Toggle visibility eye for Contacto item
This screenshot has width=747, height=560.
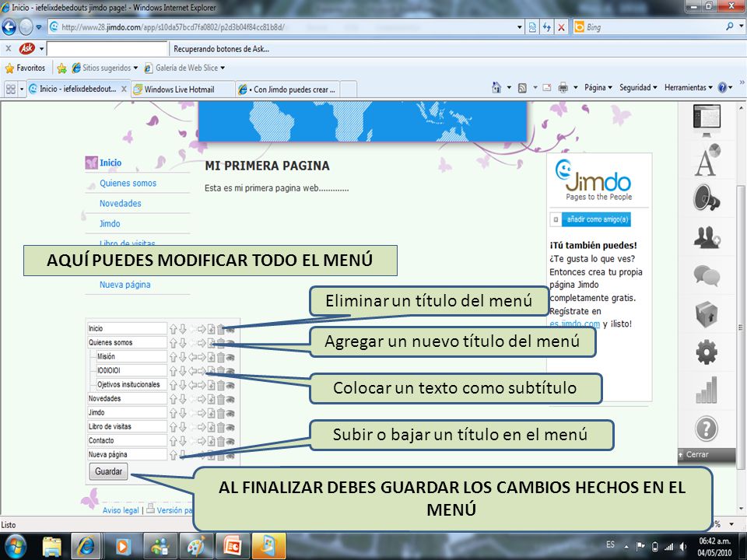click(230, 442)
